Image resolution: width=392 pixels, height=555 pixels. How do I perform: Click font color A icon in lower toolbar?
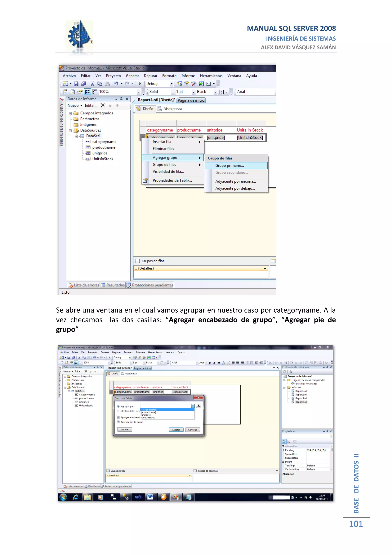(224, 363)
